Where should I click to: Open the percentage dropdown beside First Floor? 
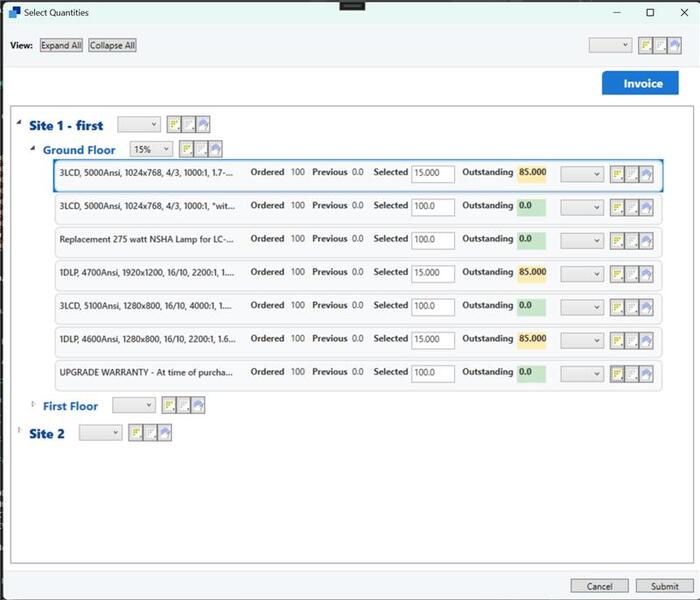click(x=133, y=405)
